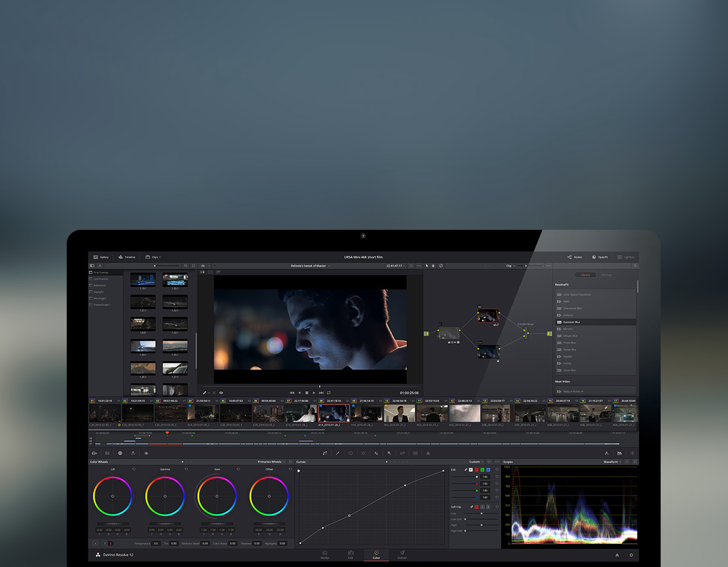Click the Low Soft slider handle
This screenshot has height=567, width=728.
pyautogui.click(x=465, y=519)
